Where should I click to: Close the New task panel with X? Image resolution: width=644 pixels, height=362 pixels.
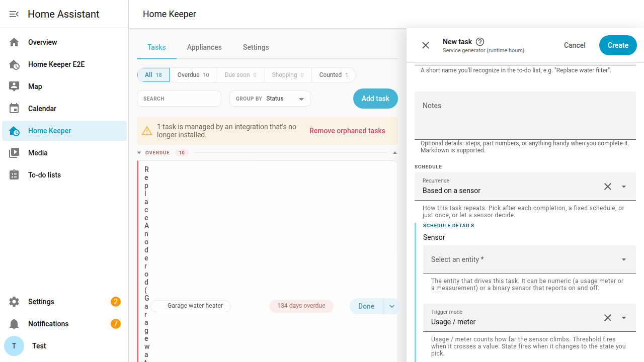426,45
